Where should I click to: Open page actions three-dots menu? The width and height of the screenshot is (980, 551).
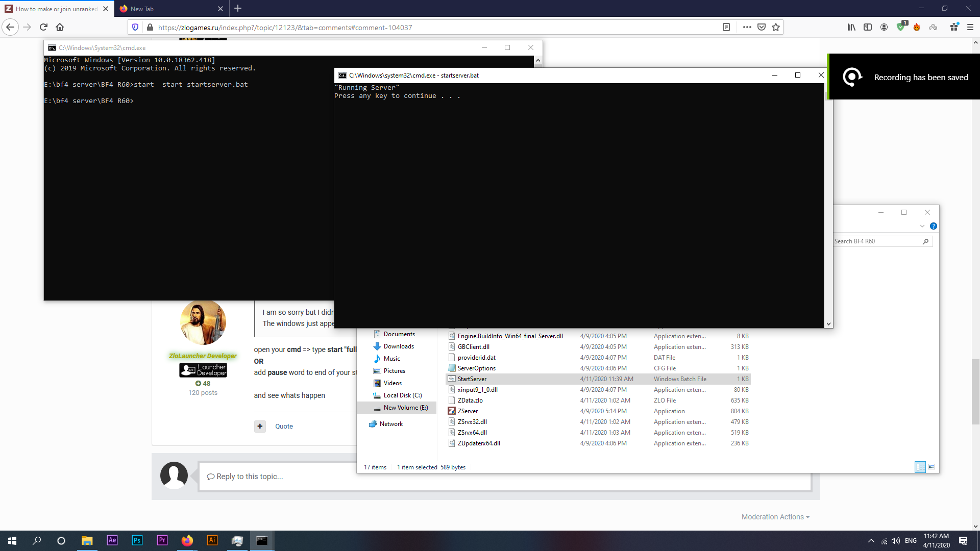pos(747,27)
